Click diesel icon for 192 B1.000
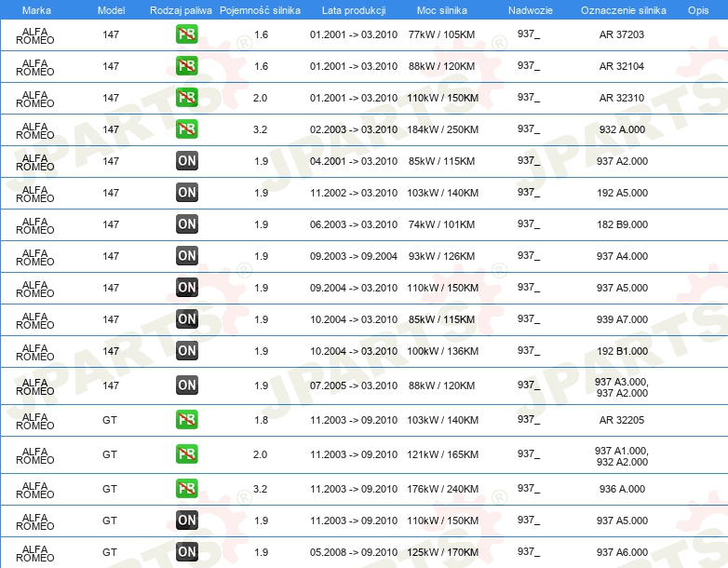 point(186,351)
